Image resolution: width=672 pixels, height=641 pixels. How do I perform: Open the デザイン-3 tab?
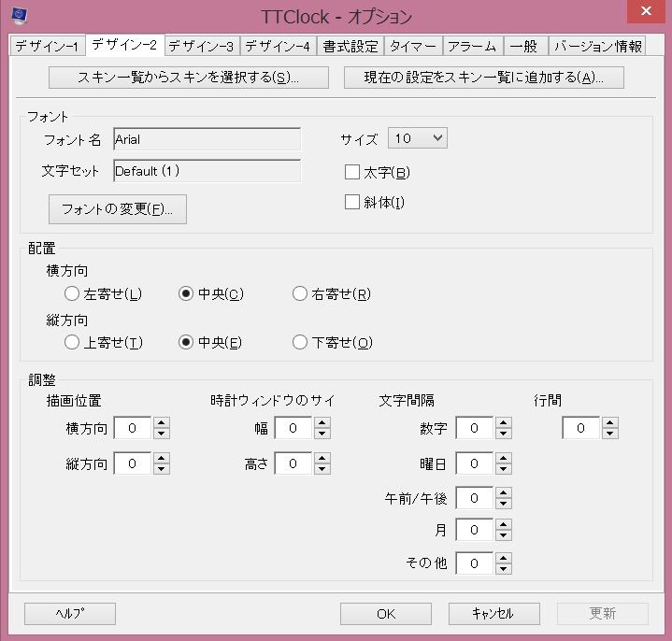[x=202, y=46]
